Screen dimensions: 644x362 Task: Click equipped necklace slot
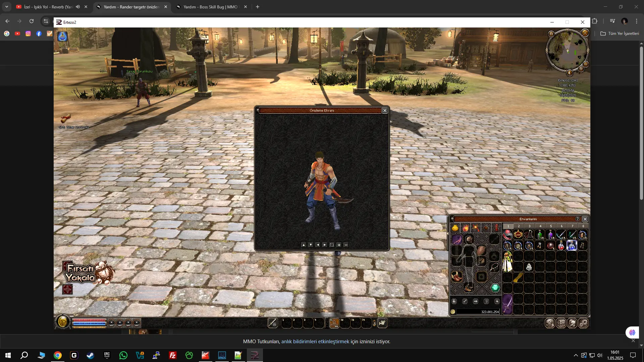point(494,267)
